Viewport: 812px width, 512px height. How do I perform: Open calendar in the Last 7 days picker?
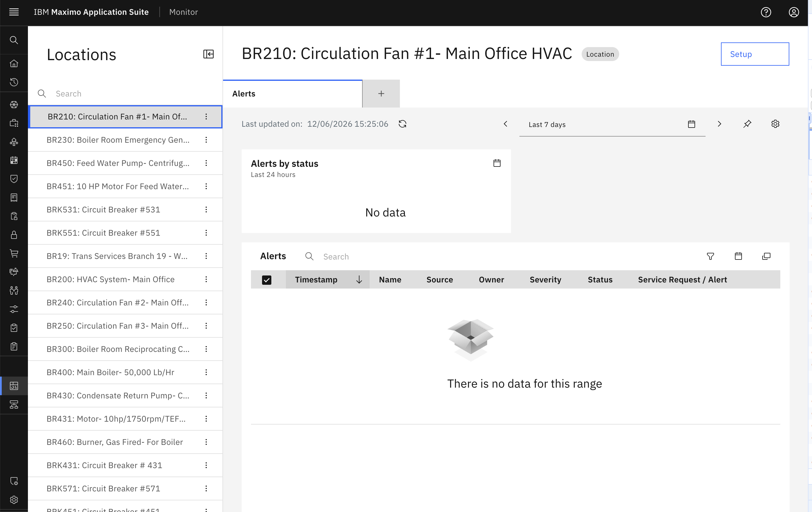click(x=691, y=124)
